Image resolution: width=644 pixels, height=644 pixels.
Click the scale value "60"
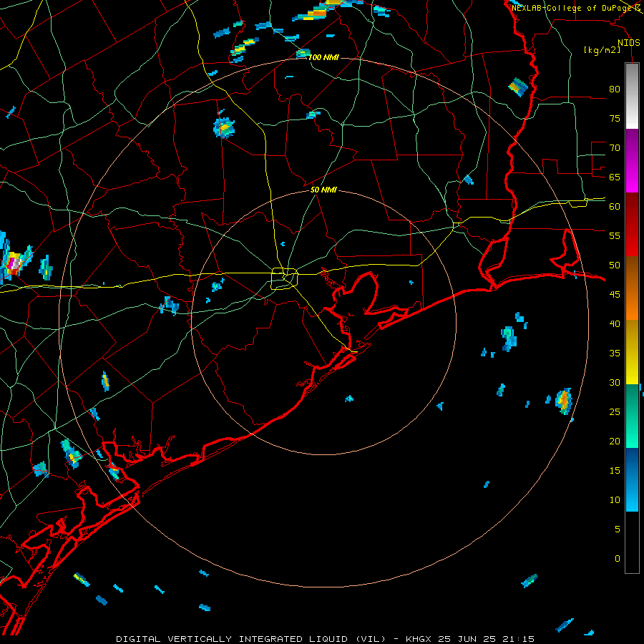coord(615,207)
